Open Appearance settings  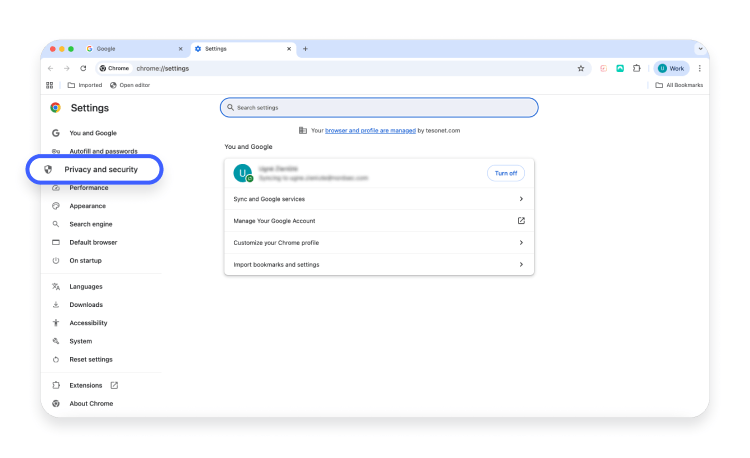click(88, 206)
